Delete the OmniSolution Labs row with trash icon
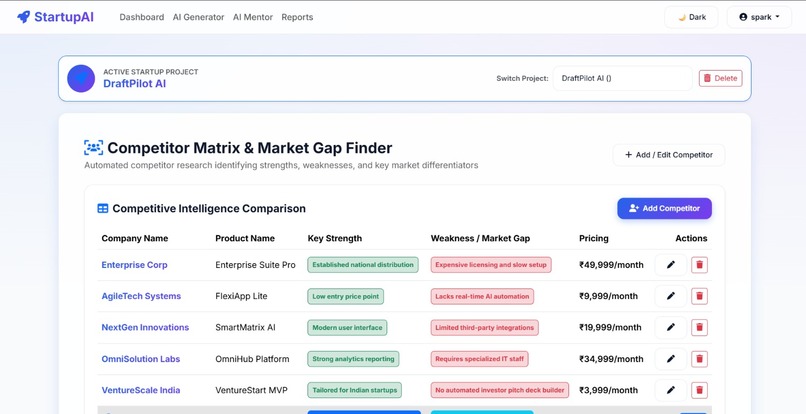The image size is (806, 414). tap(699, 359)
